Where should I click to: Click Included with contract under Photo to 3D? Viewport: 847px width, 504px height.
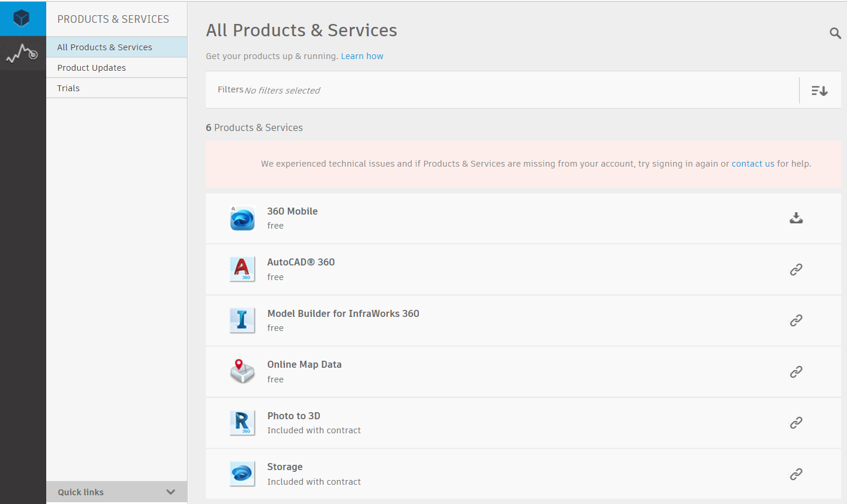(314, 430)
